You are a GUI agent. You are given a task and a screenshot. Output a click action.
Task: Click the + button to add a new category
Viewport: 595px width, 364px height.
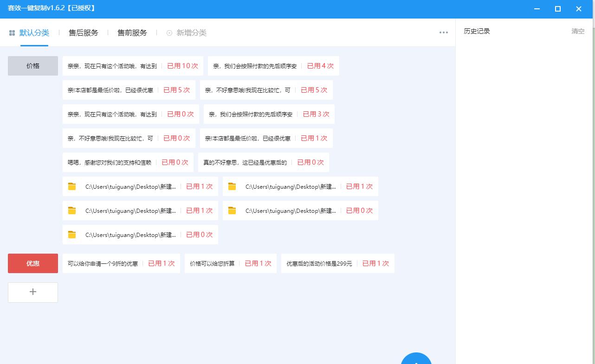[32, 292]
